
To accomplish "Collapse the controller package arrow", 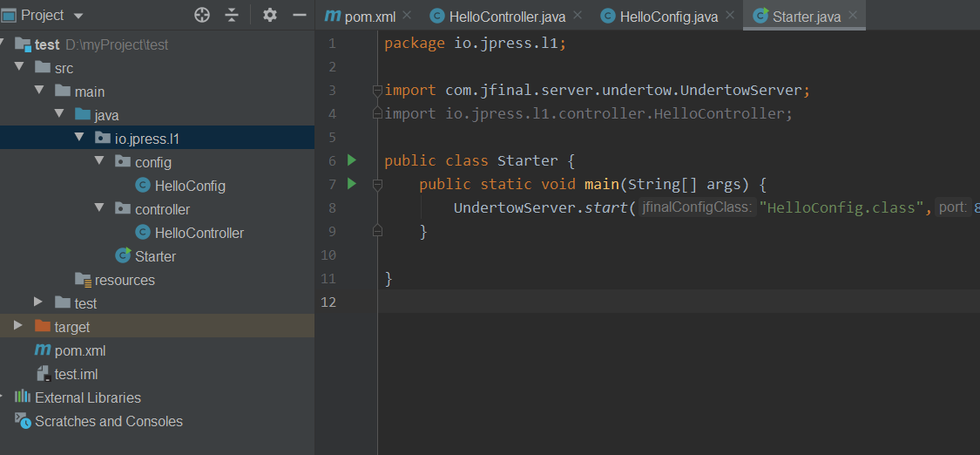I will (98, 207).
